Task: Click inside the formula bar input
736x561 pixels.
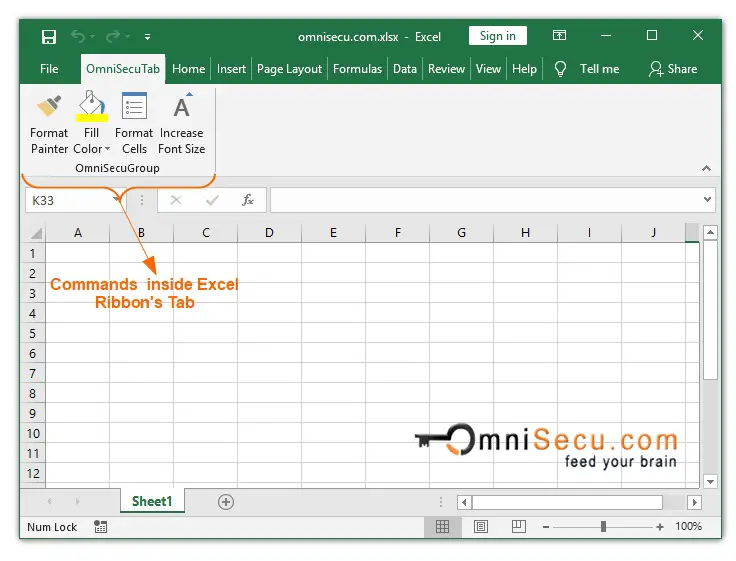Action: pyautogui.click(x=486, y=200)
